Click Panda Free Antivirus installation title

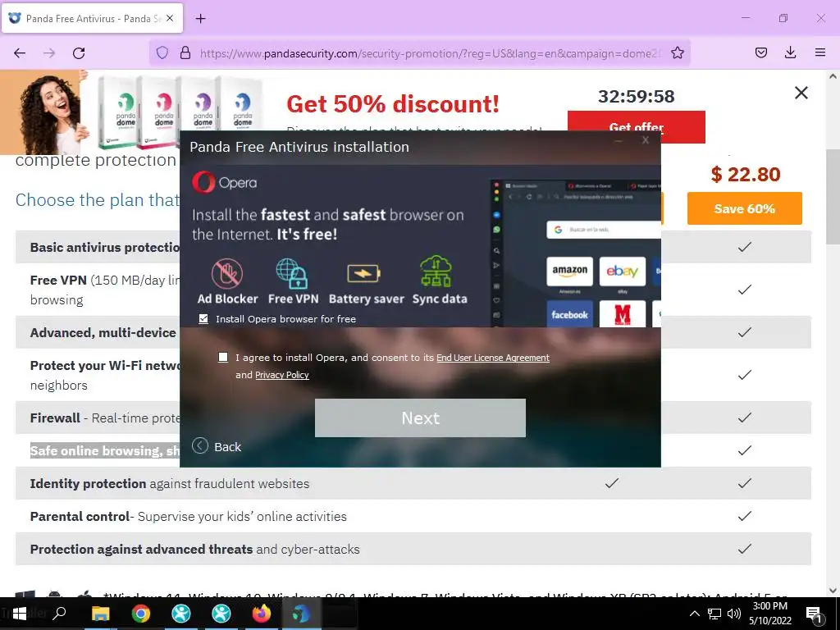(x=299, y=147)
